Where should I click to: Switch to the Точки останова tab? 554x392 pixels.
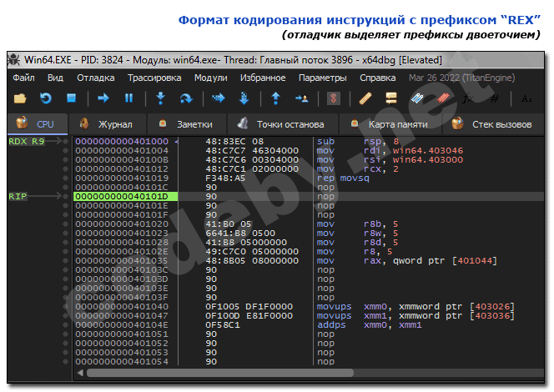coord(283,124)
